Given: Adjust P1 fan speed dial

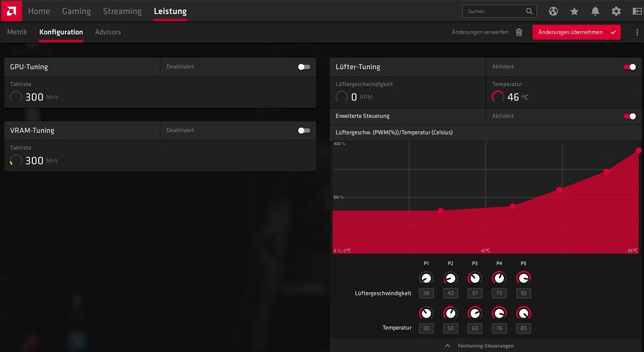Looking at the screenshot, I should coord(426,278).
